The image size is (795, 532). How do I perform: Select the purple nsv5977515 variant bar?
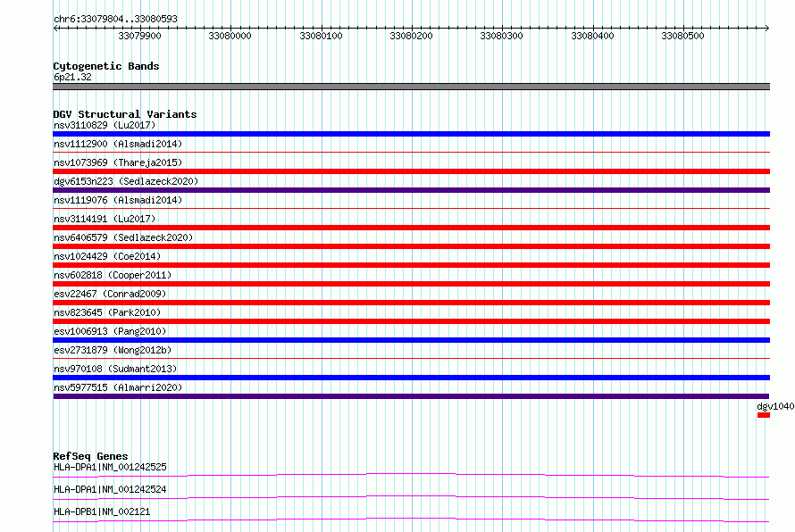(411, 396)
